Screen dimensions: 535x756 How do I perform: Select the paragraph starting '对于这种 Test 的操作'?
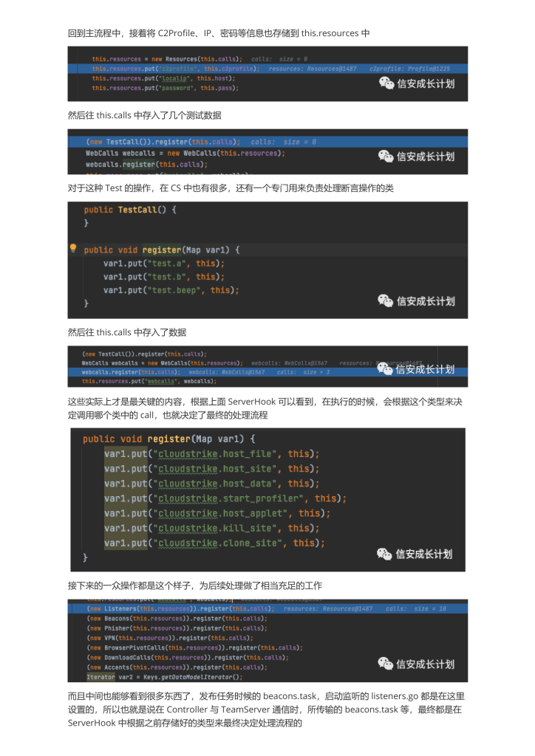pyautogui.click(x=231, y=188)
